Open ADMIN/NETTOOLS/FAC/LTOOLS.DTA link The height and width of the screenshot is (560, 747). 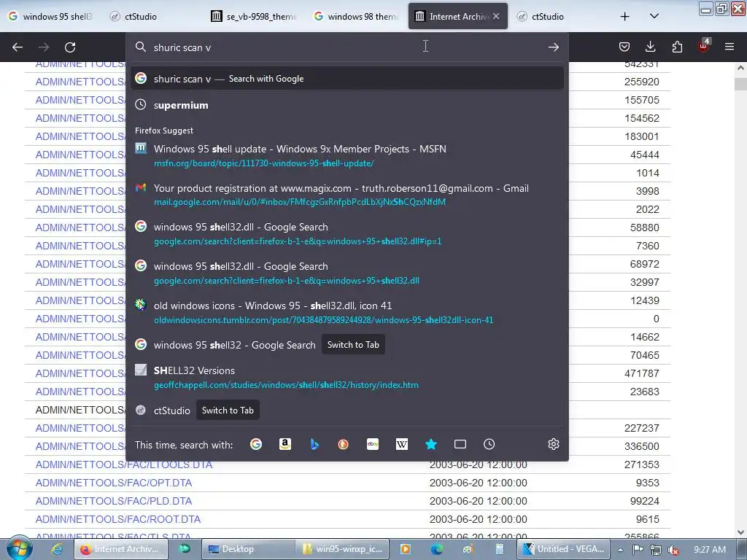point(124,464)
